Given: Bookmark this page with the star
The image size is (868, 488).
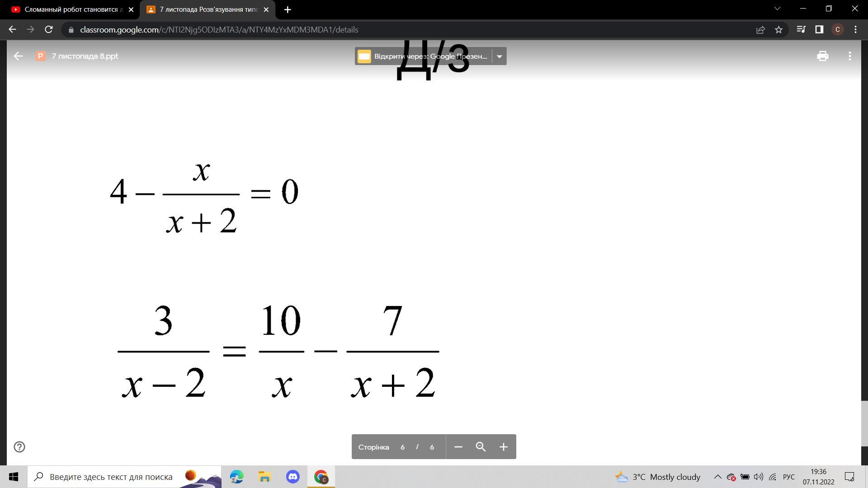Looking at the screenshot, I should (778, 30).
